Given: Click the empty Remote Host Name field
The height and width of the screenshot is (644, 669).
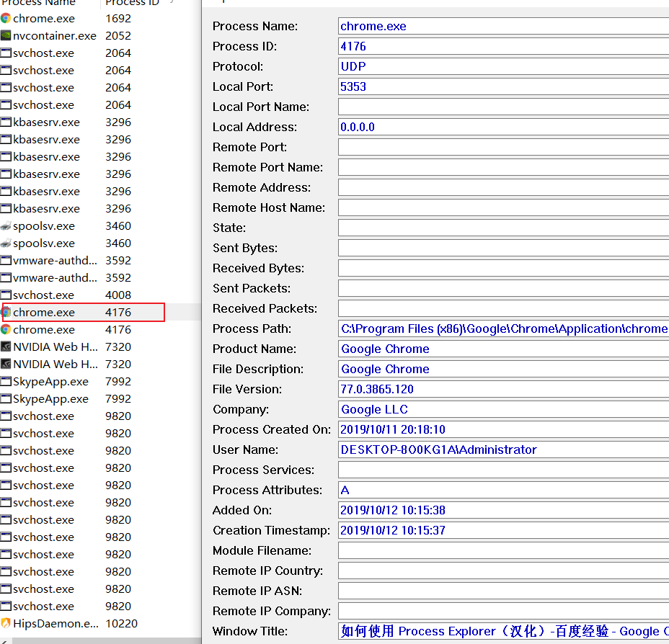Looking at the screenshot, I should pyautogui.click(x=503, y=207).
